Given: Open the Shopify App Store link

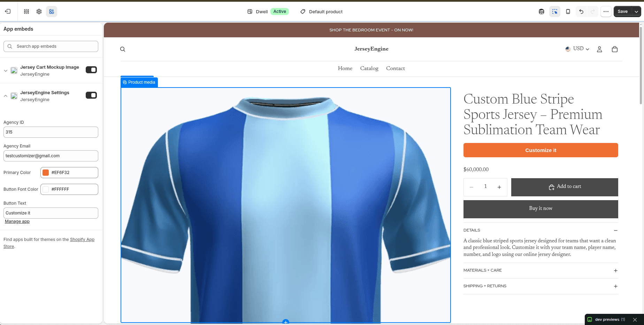Looking at the screenshot, I should (49, 243).
